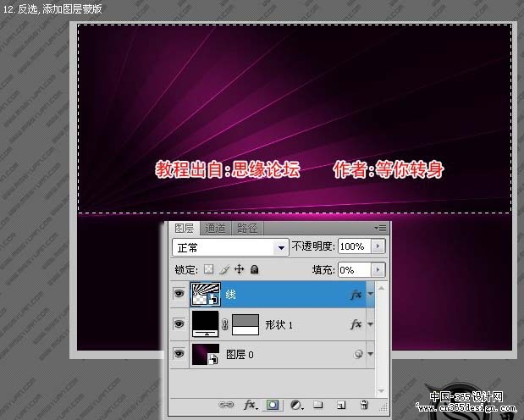The image size is (524, 420).
Task: Select the 形状 1 black fill thumbnail
Action: (206, 323)
